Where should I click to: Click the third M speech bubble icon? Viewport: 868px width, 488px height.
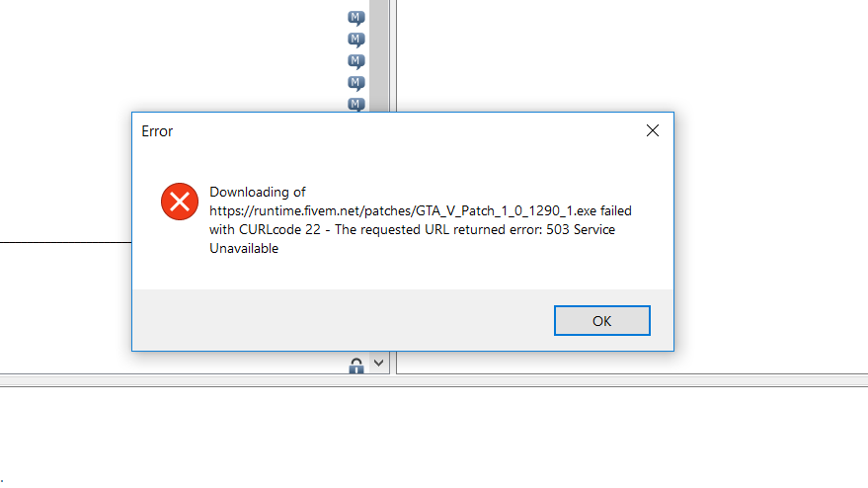[x=356, y=61]
